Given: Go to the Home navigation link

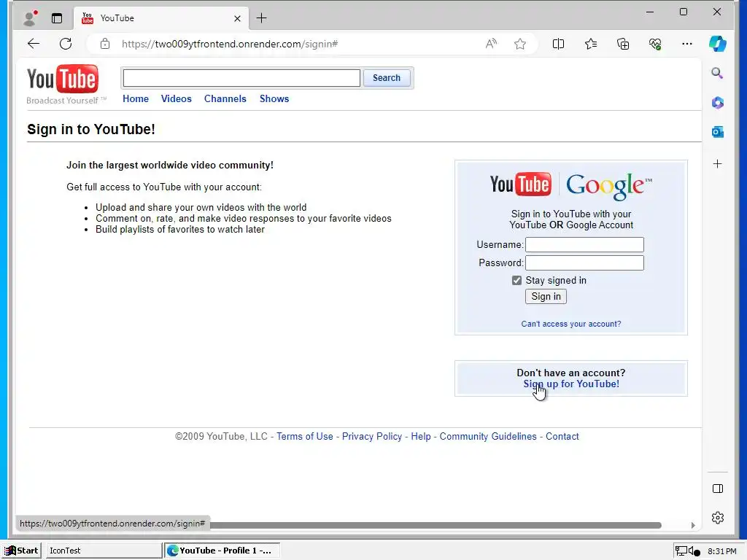Looking at the screenshot, I should coord(136,98).
